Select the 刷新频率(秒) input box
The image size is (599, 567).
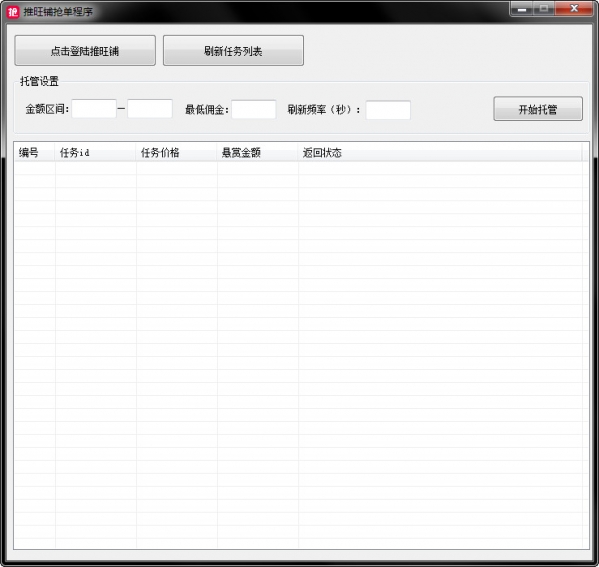pyautogui.click(x=388, y=110)
